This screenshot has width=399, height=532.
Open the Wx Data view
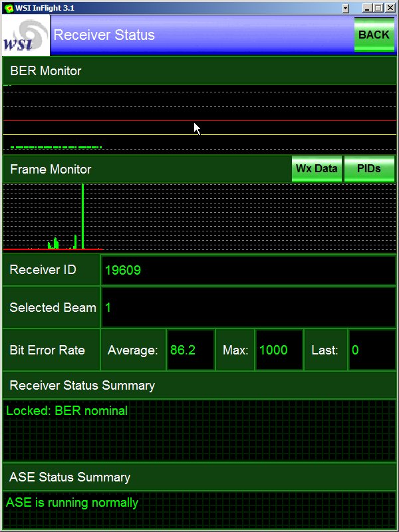[x=317, y=169]
